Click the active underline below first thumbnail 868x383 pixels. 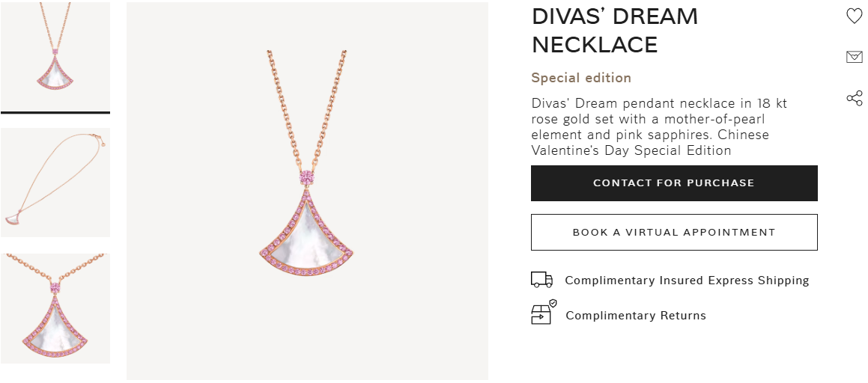[x=55, y=112]
